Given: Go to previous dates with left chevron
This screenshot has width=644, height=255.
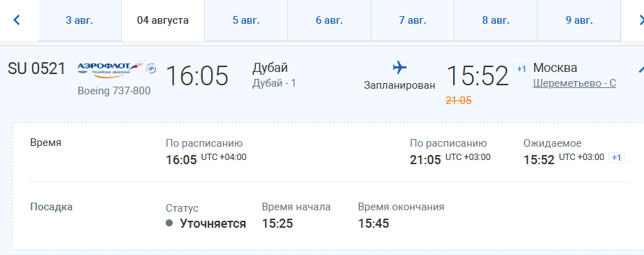Looking at the screenshot, I should click(16, 20).
